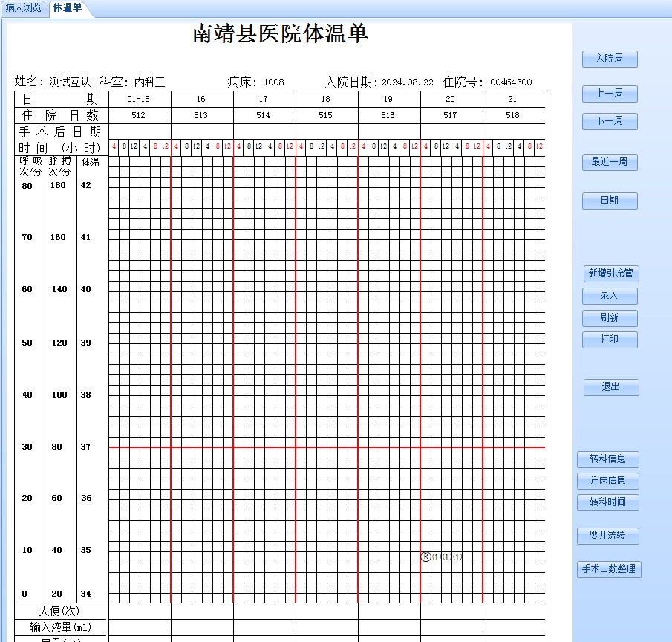Viewport: 672px width, 642px height.
Task: Click the 呼吸 次/分 column header
Action: pos(30,166)
